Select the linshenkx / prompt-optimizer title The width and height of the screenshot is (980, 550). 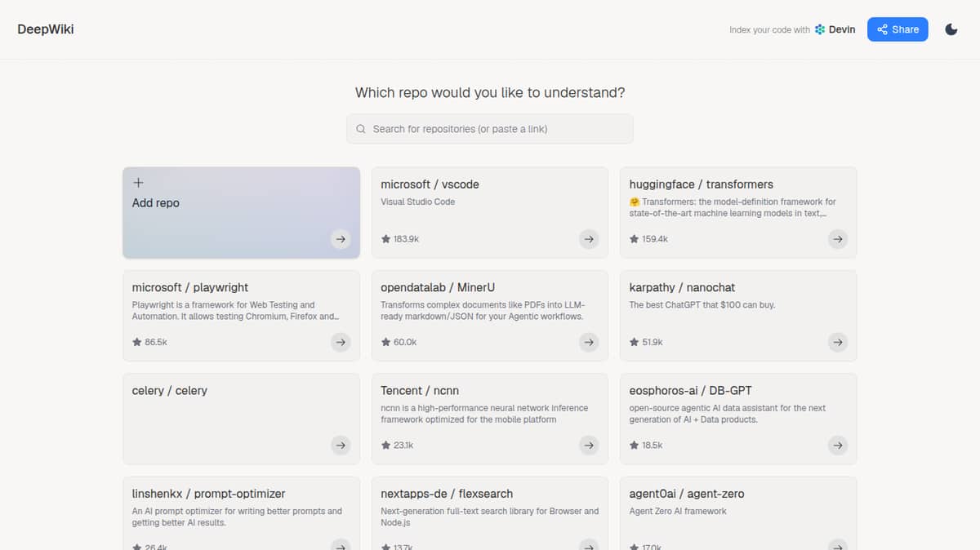pos(208,494)
